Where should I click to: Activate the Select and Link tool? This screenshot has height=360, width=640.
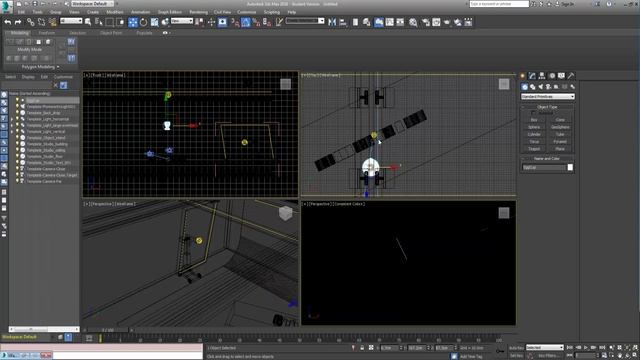31,22
